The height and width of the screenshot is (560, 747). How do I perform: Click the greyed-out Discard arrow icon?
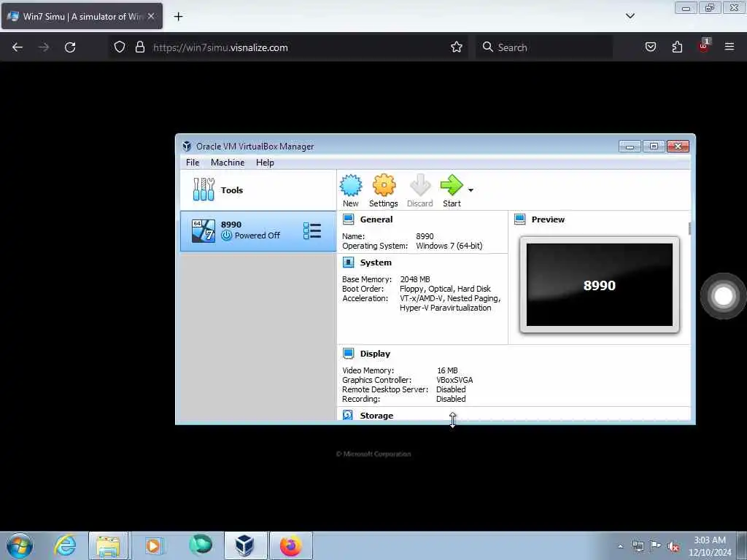pyautogui.click(x=419, y=185)
